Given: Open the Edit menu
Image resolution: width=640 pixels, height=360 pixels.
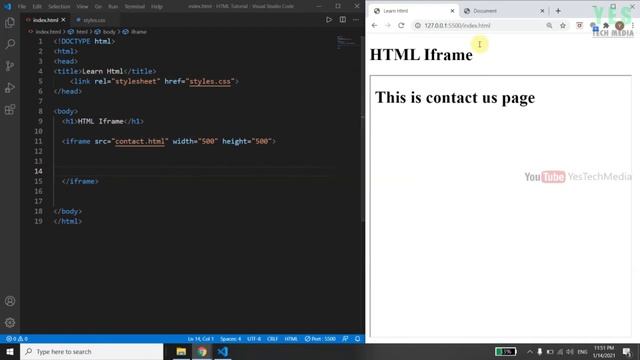Looking at the screenshot, I should pyautogui.click(x=37, y=7).
